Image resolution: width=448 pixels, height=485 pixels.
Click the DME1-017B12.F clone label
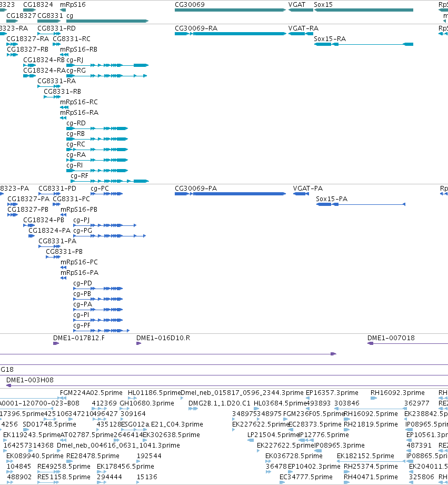click(79, 338)
